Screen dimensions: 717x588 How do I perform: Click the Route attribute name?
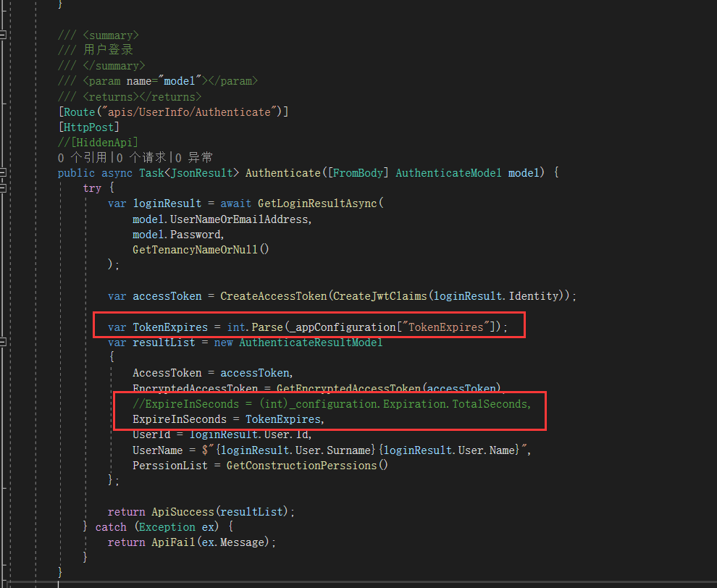(x=80, y=112)
